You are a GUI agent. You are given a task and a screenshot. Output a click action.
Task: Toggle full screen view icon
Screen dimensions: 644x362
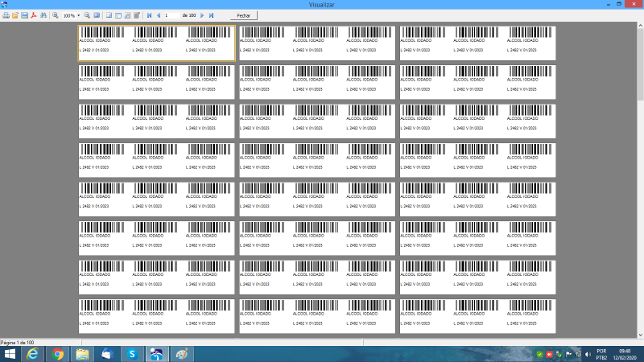pos(97,15)
